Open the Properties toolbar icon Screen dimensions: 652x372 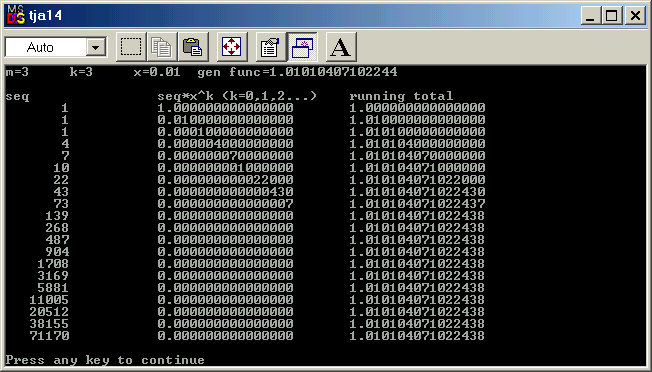[271, 47]
